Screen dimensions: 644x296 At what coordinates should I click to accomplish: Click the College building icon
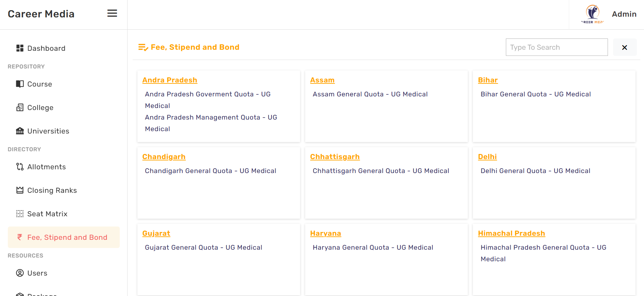20,108
